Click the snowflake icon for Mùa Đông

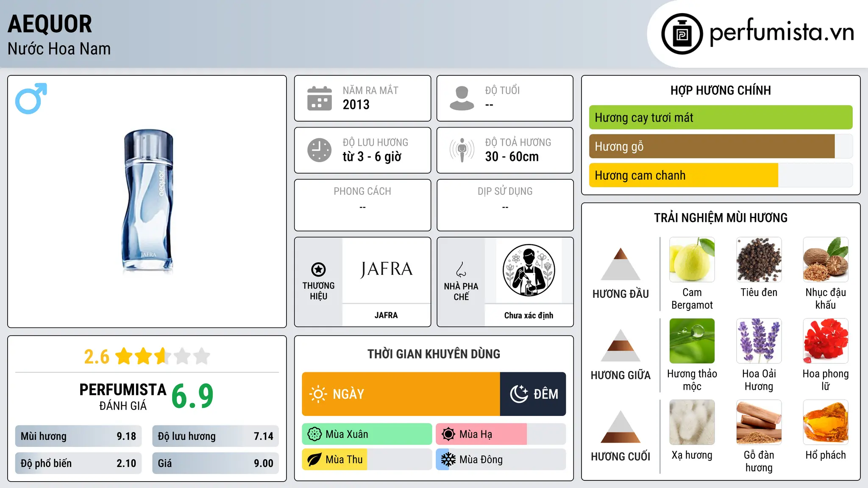[448, 460]
